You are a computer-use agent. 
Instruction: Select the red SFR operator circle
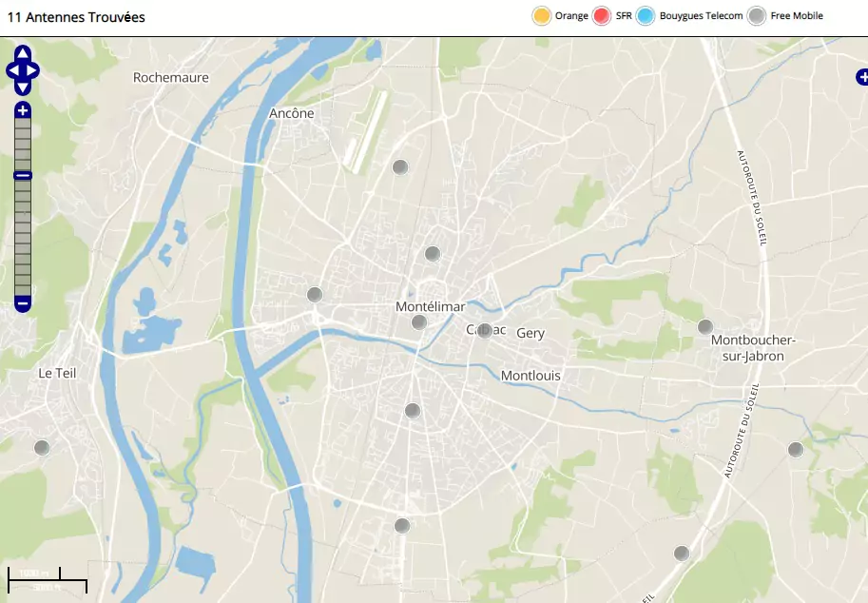tap(601, 16)
